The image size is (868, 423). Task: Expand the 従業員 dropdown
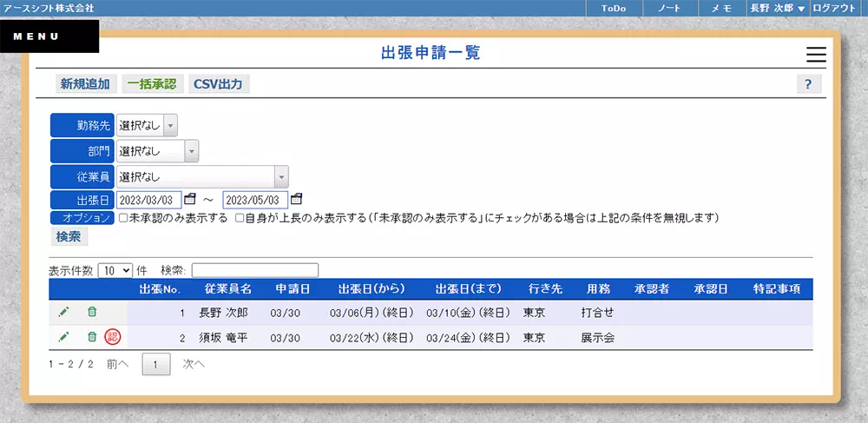(202, 177)
